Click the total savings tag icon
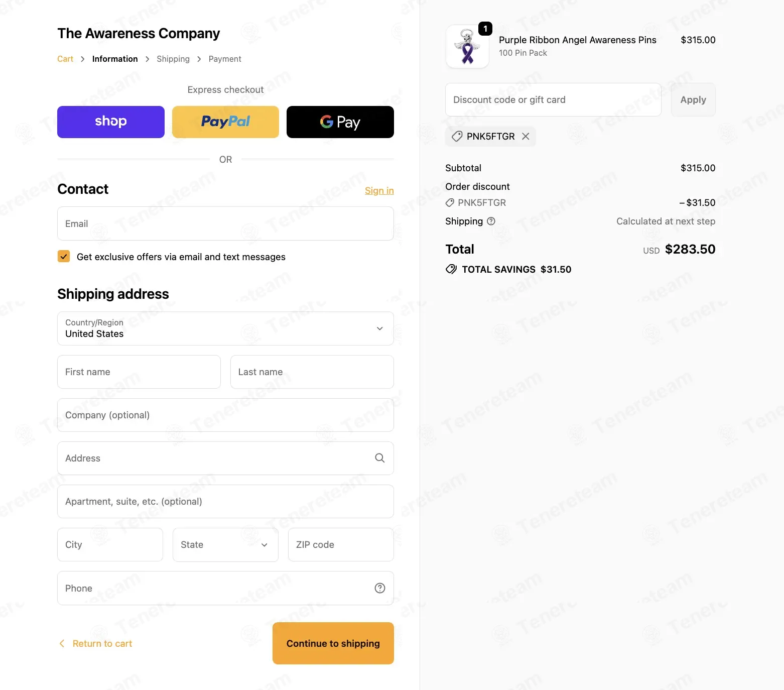The width and height of the screenshot is (784, 690). tap(451, 269)
